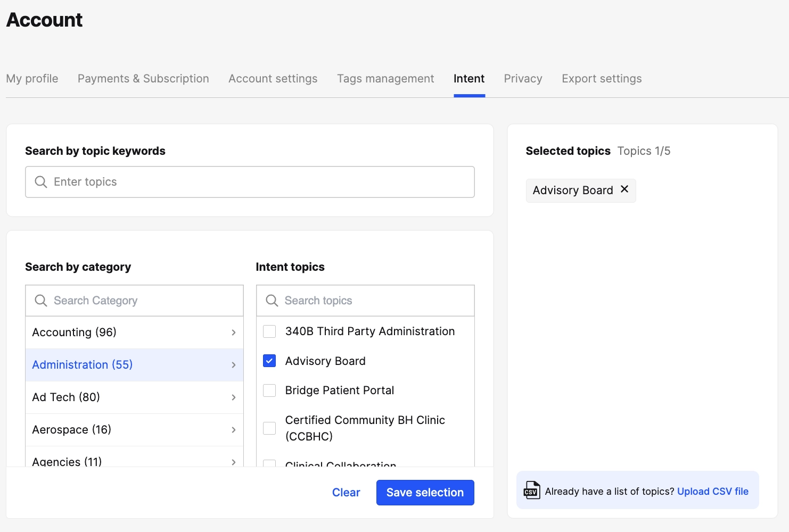Open the Administration category chevron
This screenshot has width=789, height=532.
click(233, 365)
